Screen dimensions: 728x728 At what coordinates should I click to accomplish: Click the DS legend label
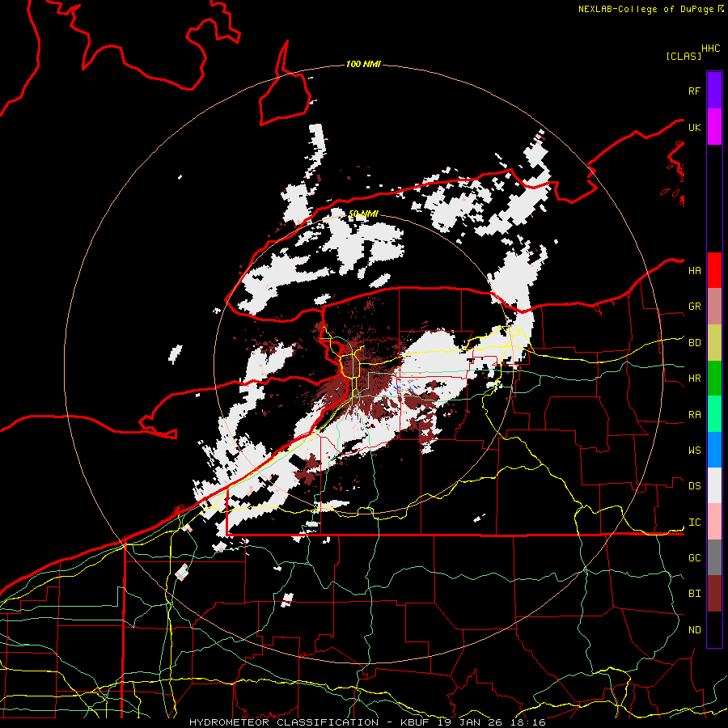click(695, 486)
